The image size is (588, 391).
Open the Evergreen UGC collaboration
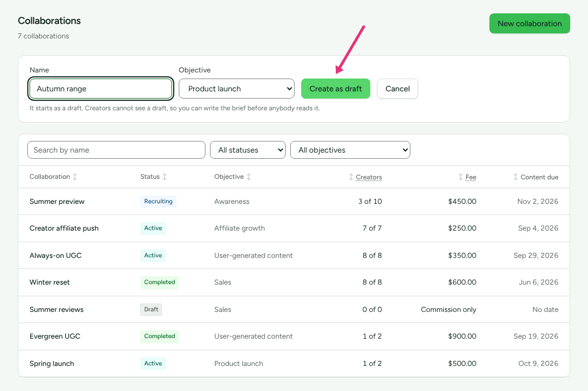click(294, 336)
